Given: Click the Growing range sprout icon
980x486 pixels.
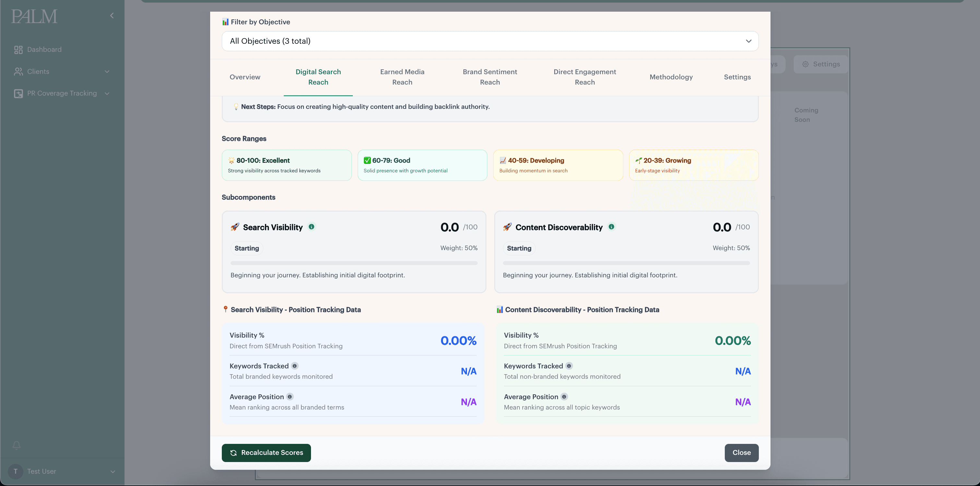Looking at the screenshot, I should click(x=639, y=160).
